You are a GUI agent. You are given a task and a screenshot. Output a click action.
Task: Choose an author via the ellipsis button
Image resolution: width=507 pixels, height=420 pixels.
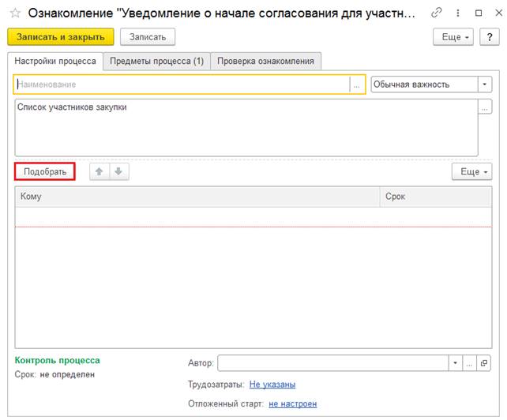[469, 363]
